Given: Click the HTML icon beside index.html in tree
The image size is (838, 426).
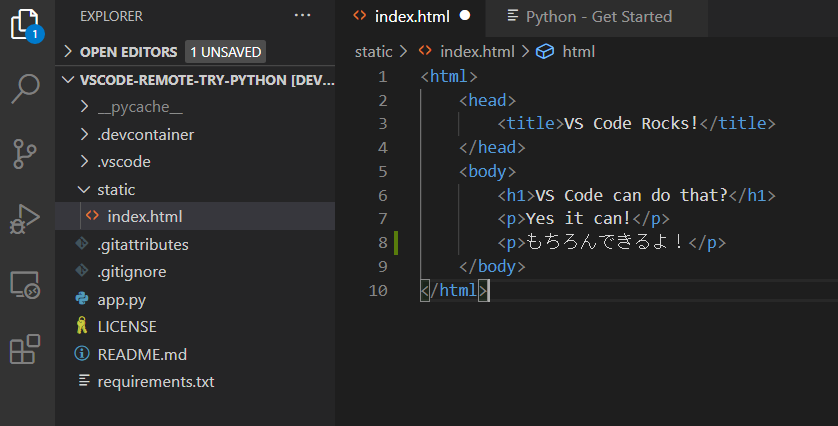Looking at the screenshot, I should pos(92,215).
